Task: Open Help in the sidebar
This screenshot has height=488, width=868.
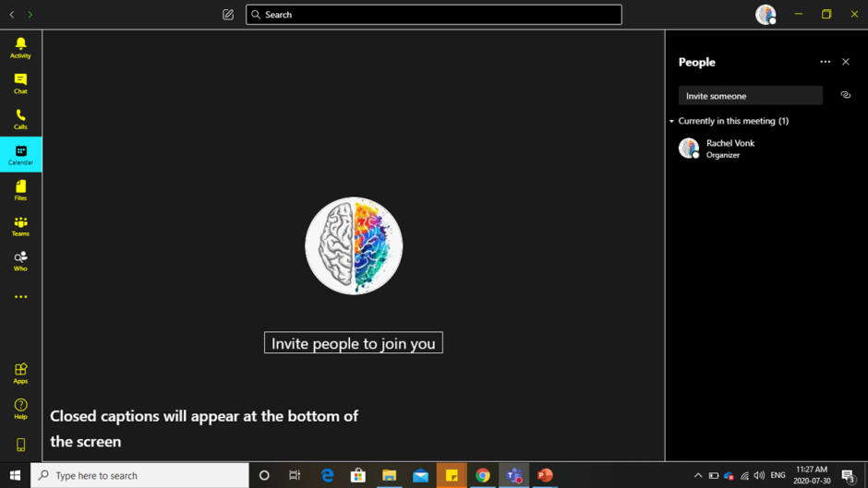Action: (20, 409)
